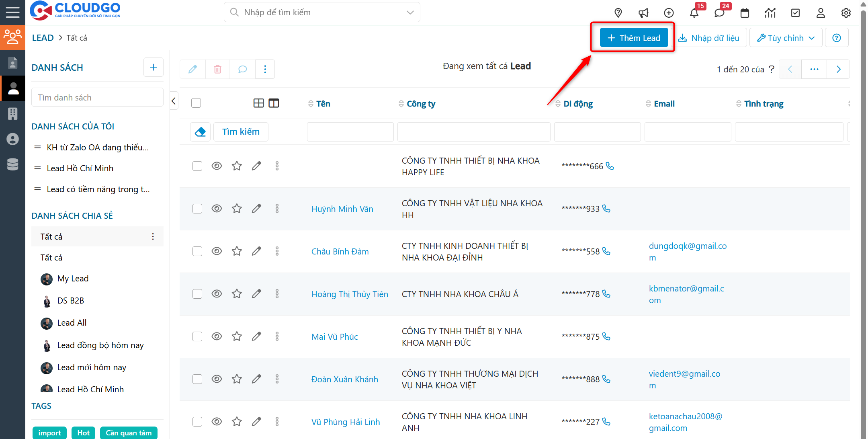Screen dimensions: 868x439
Task: Click the Thêm Lead button
Action: (634, 38)
